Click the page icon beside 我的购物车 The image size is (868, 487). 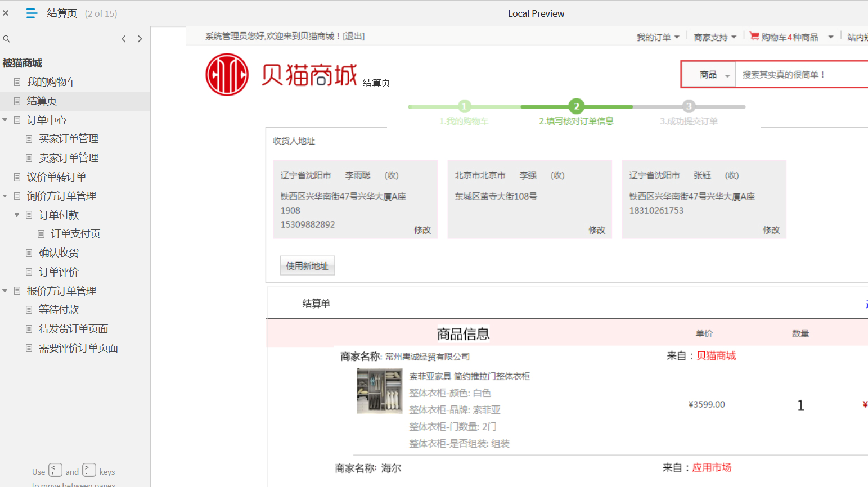click(x=17, y=82)
